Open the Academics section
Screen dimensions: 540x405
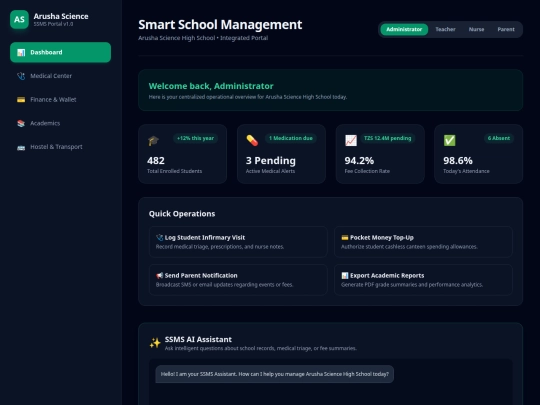60,123
